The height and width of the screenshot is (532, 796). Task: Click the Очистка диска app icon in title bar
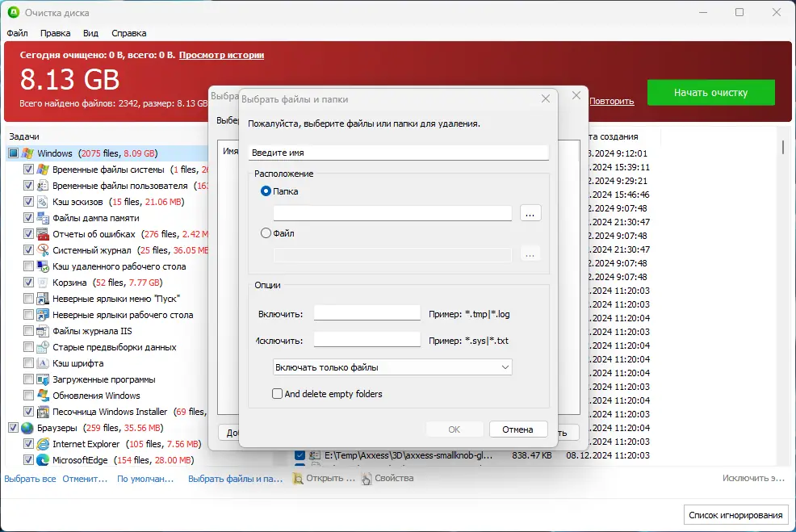(14, 12)
